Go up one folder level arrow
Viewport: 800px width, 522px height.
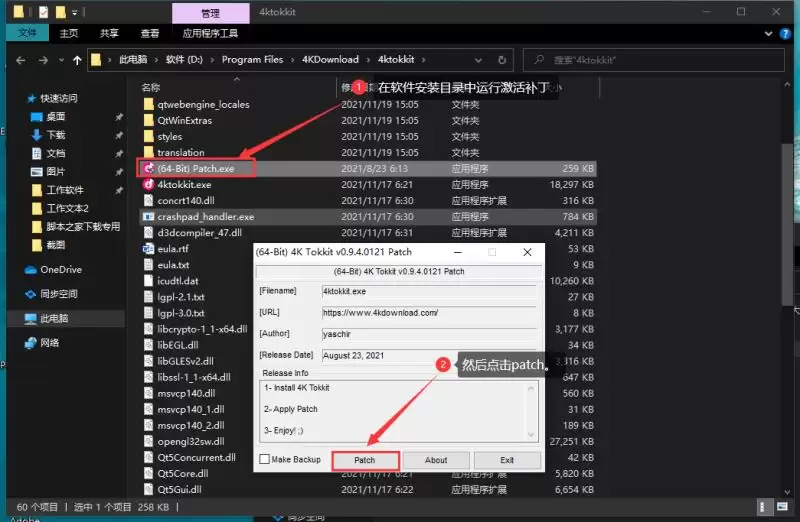coord(77,60)
